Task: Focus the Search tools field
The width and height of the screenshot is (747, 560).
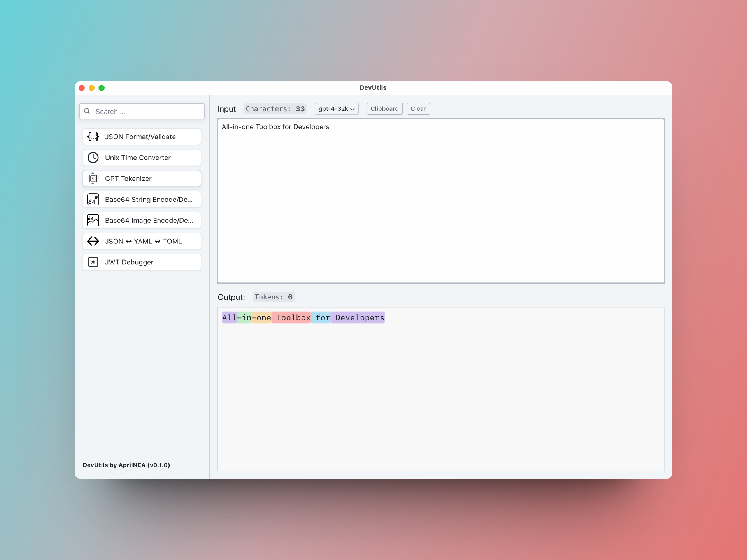Action: coord(142,111)
